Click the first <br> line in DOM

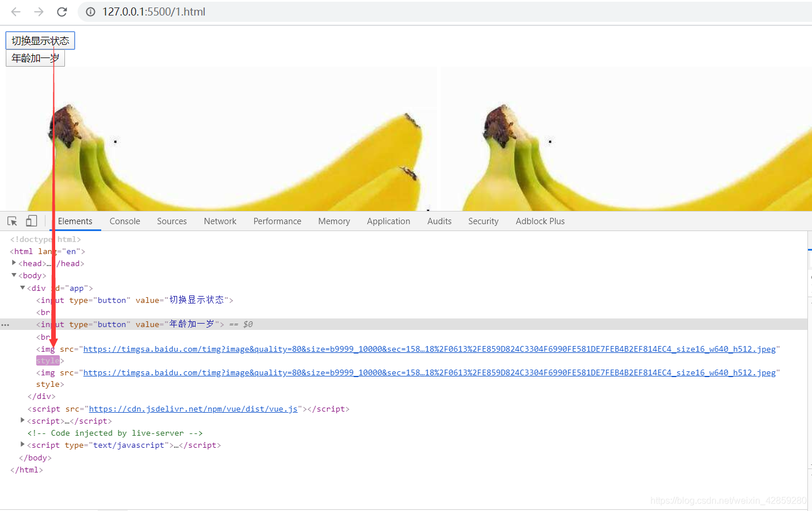43,312
